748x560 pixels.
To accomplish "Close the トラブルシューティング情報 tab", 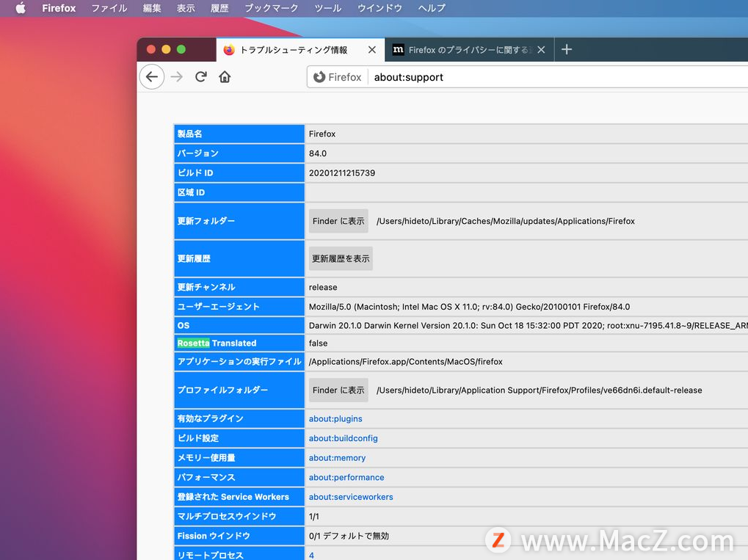I will pyautogui.click(x=372, y=50).
